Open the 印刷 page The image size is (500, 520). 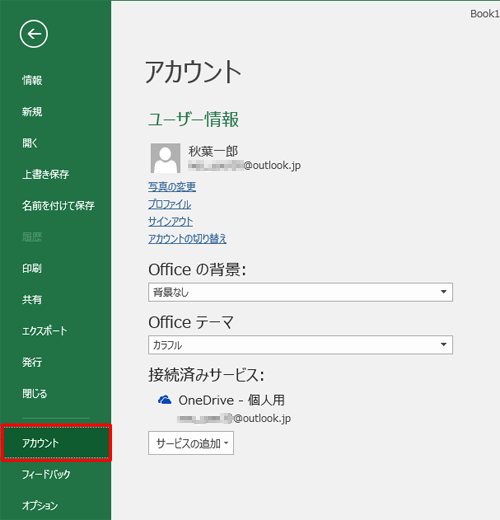(x=32, y=268)
